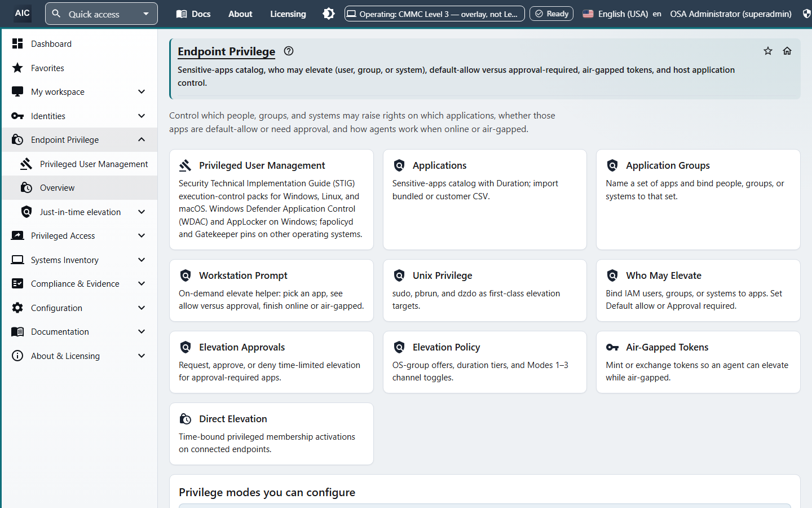The image size is (812, 508).
Task: Open the Who May Elevate card
Action: tap(698, 290)
